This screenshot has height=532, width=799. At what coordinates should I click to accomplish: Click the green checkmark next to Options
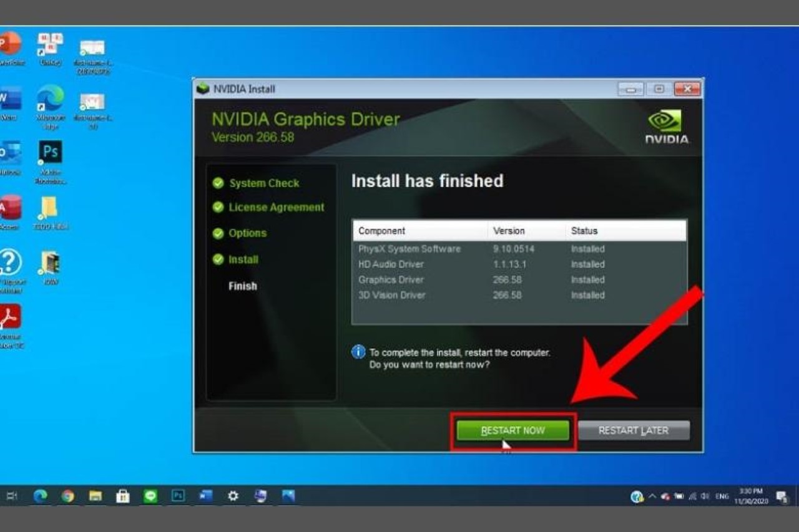click(218, 233)
